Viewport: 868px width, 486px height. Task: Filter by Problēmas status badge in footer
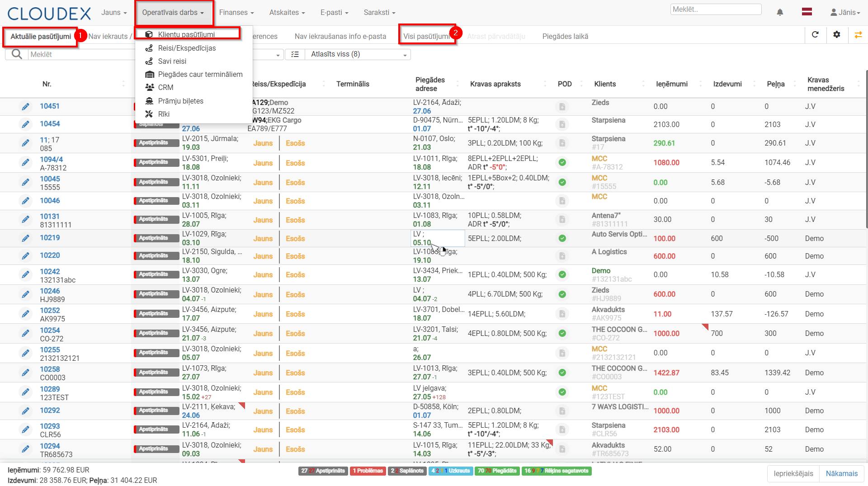pyautogui.click(x=368, y=471)
